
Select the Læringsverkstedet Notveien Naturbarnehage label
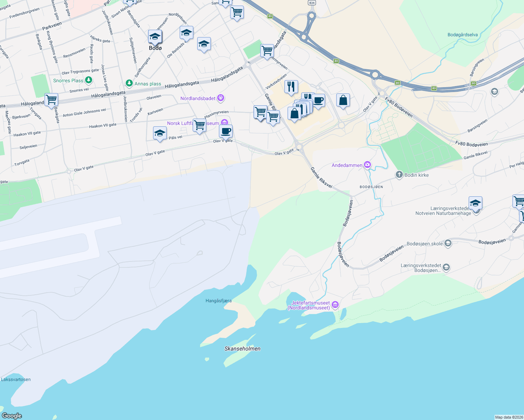443,211
